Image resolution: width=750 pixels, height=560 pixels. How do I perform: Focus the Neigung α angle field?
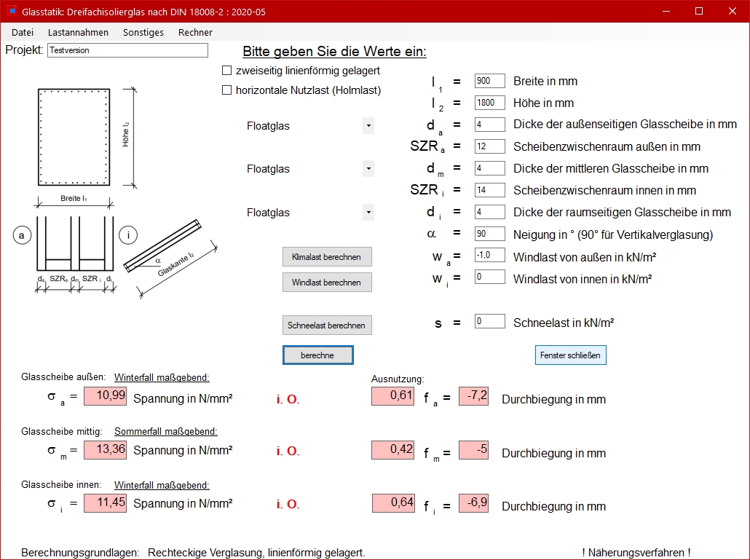pos(490,233)
